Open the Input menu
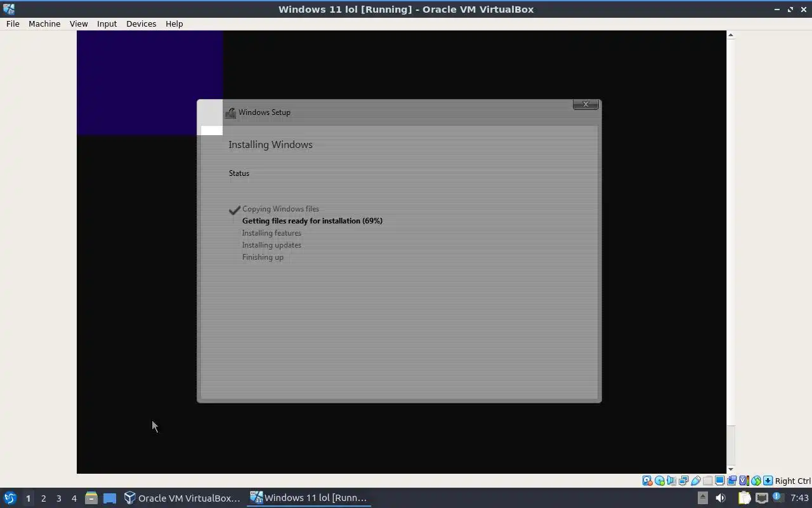812x508 pixels. point(107,23)
